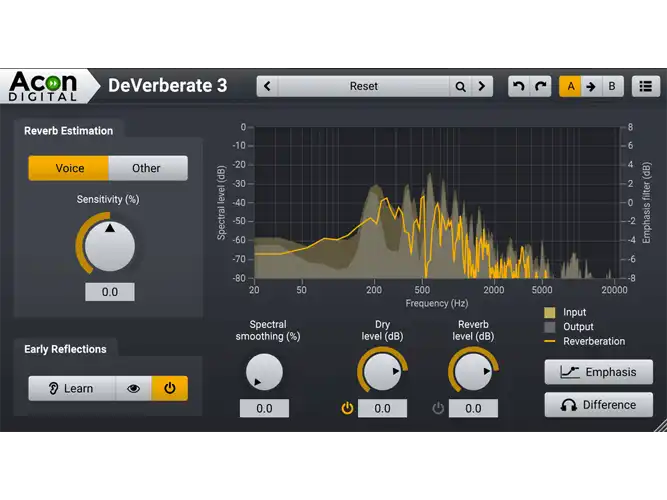Image resolution: width=667 pixels, height=500 pixels.
Task: Select A settings slot
Action: point(570,86)
